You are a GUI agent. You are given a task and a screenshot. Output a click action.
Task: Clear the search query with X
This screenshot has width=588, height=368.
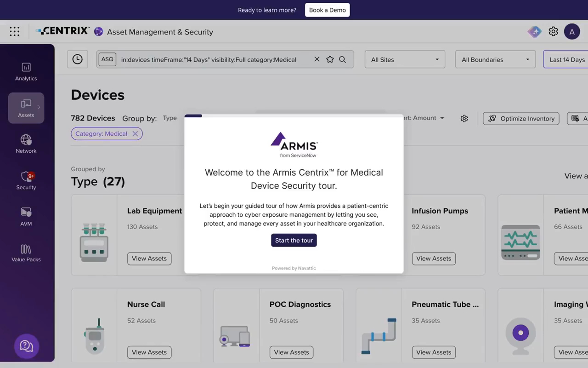317,59
